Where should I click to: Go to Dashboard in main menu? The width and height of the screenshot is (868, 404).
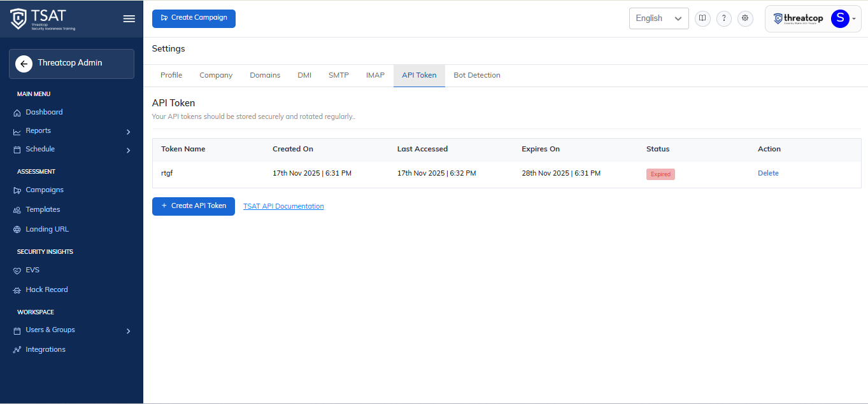point(44,112)
